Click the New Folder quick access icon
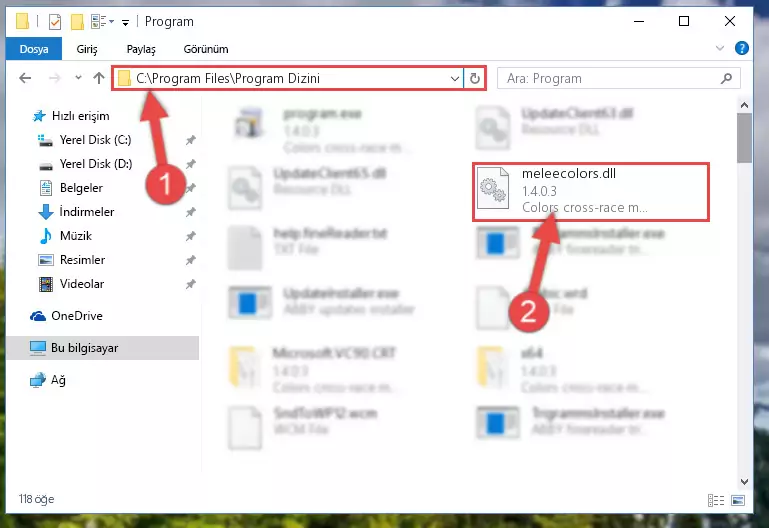The width and height of the screenshot is (769, 528). (x=77, y=22)
